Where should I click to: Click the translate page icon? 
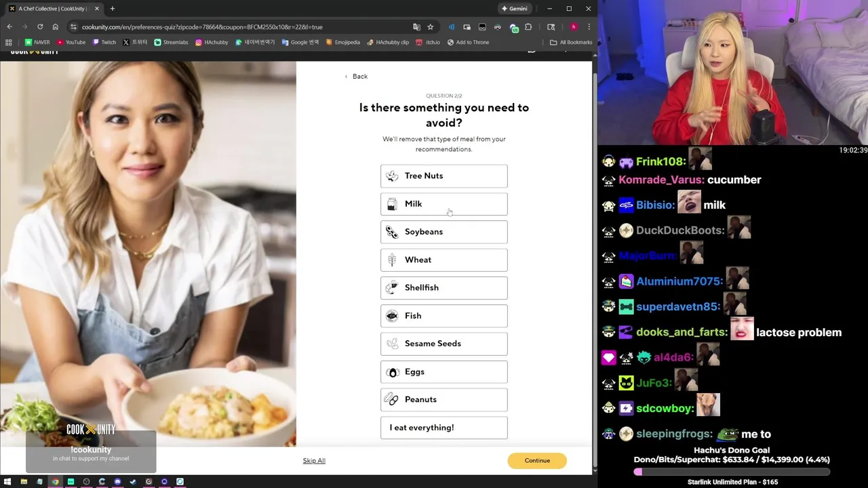click(x=416, y=27)
